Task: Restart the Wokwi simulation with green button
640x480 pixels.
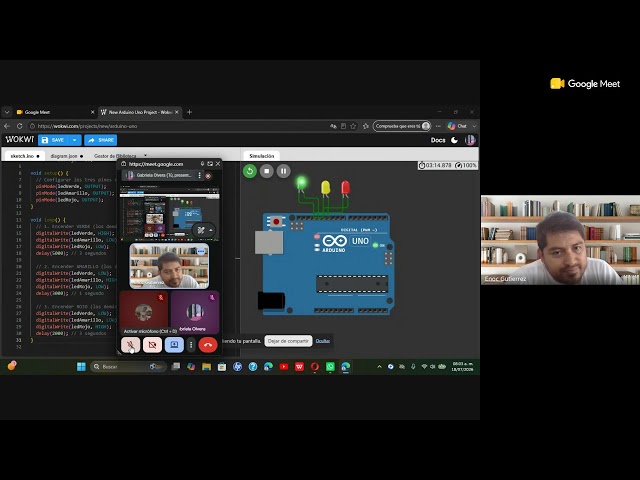Action: 249,171
